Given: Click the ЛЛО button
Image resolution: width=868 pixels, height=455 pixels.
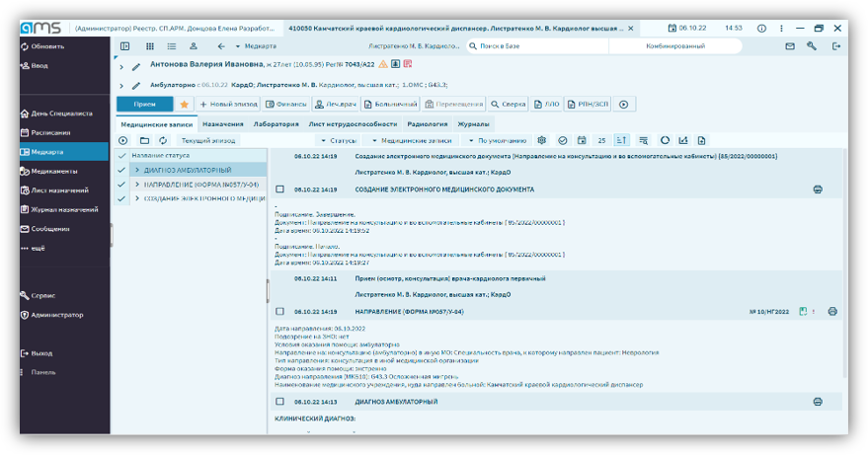Looking at the screenshot, I should [547, 104].
